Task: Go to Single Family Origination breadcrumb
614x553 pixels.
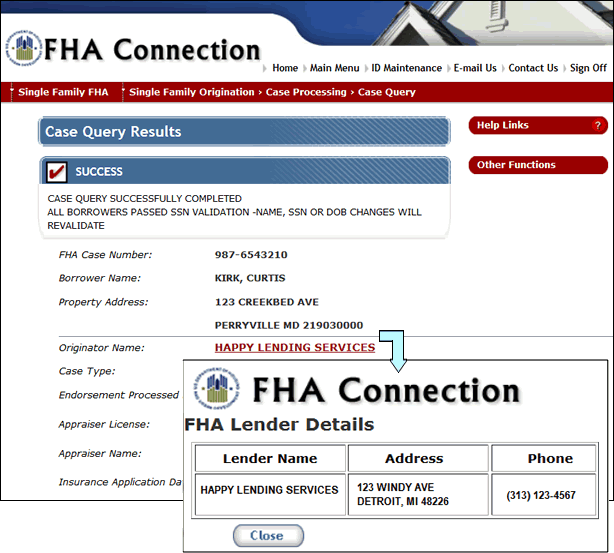Action: (x=191, y=92)
